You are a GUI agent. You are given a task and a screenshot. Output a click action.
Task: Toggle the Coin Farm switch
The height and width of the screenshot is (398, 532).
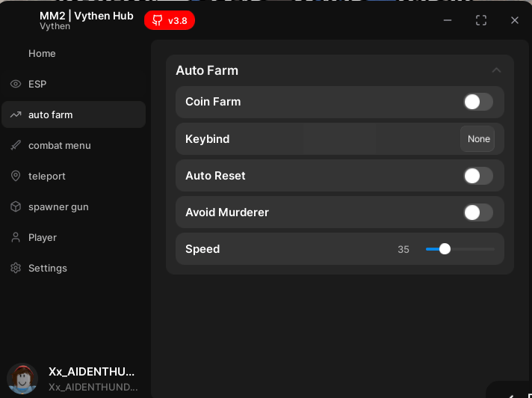coord(478,102)
